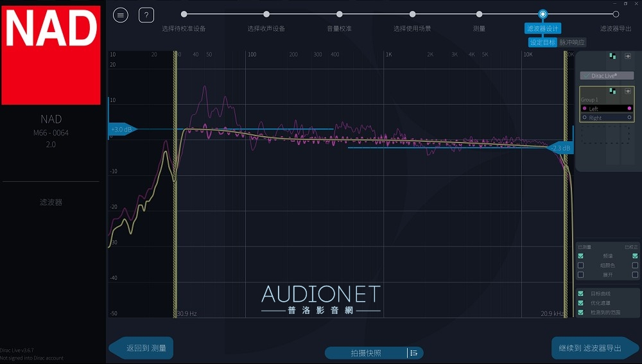Go to 音量校准 step
The width and height of the screenshot is (642, 364).
click(340, 14)
